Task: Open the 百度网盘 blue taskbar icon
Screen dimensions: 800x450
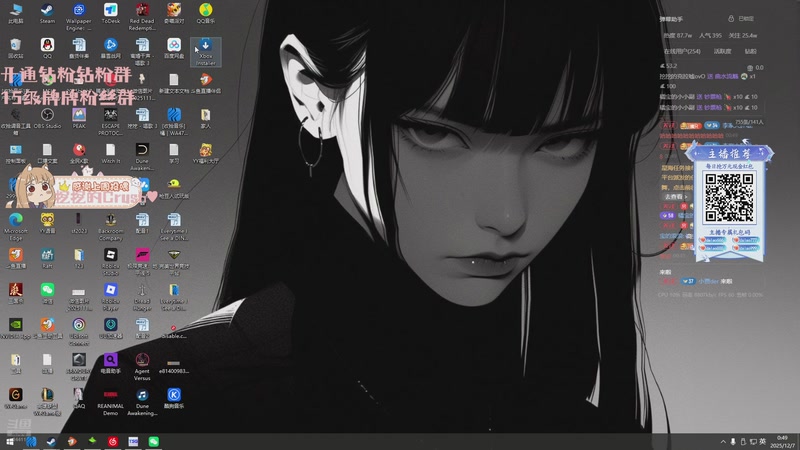Action: 31,442
